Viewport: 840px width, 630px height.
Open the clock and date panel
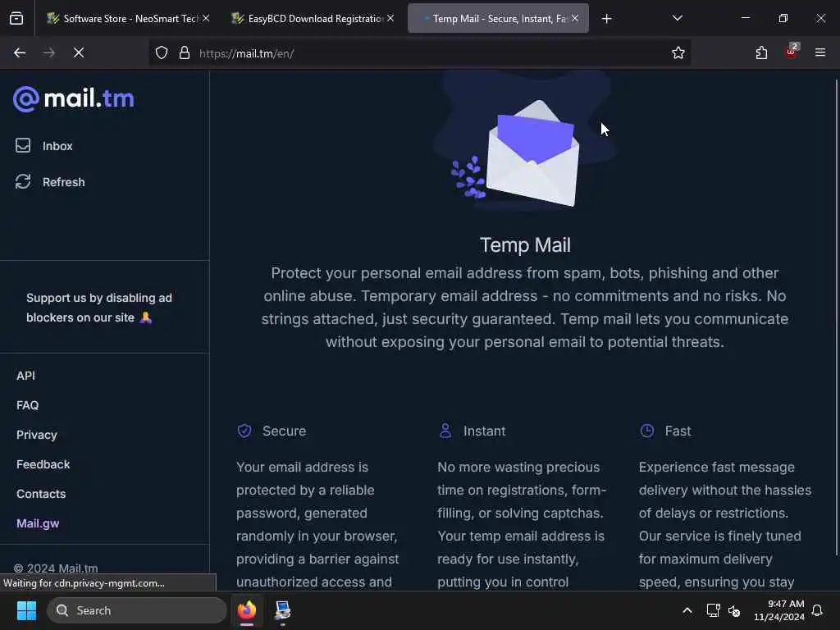tap(779, 610)
